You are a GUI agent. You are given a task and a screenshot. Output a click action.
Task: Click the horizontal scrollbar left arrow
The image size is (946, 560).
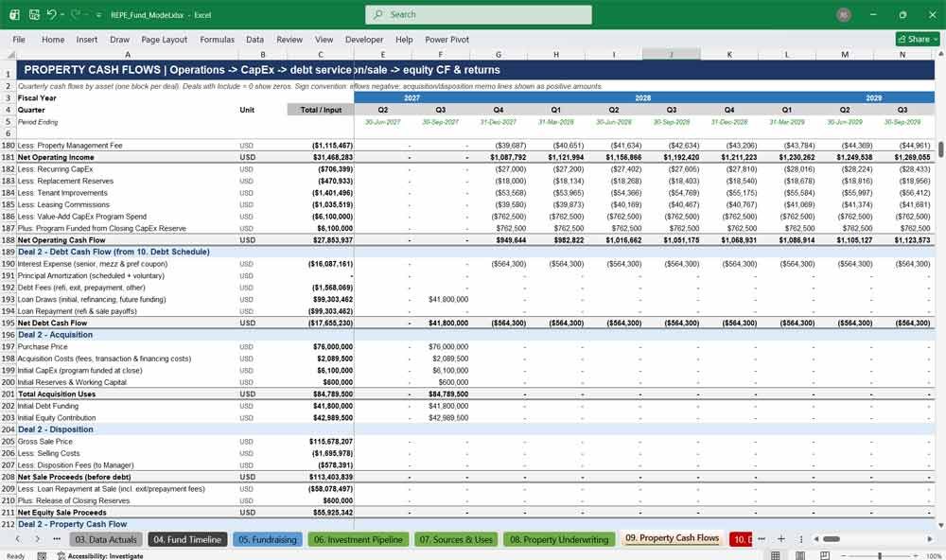[x=816, y=539]
